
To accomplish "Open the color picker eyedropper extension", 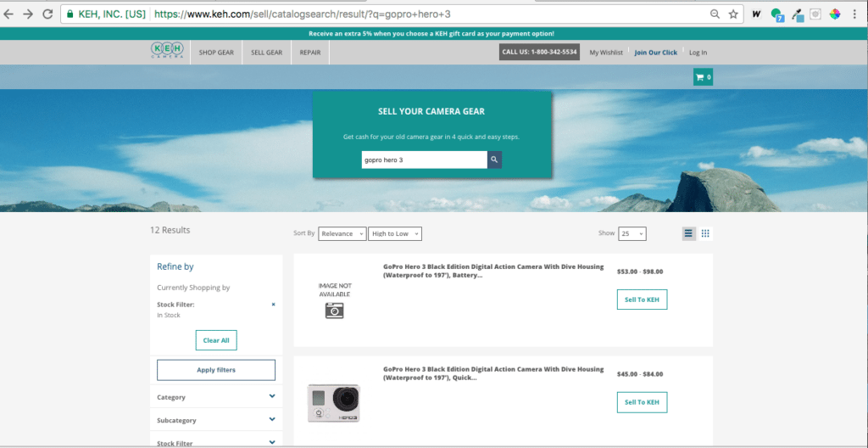I will pyautogui.click(x=798, y=15).
